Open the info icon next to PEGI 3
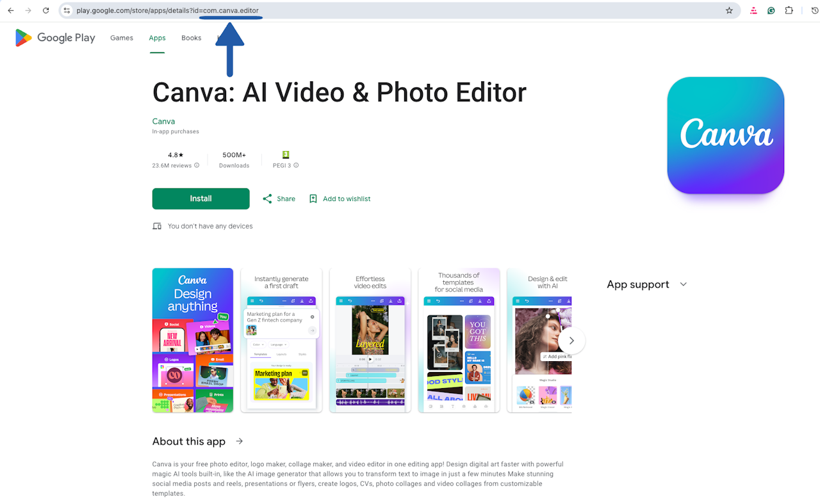This screenshot has height=504, width=820. tap(296, 165)
